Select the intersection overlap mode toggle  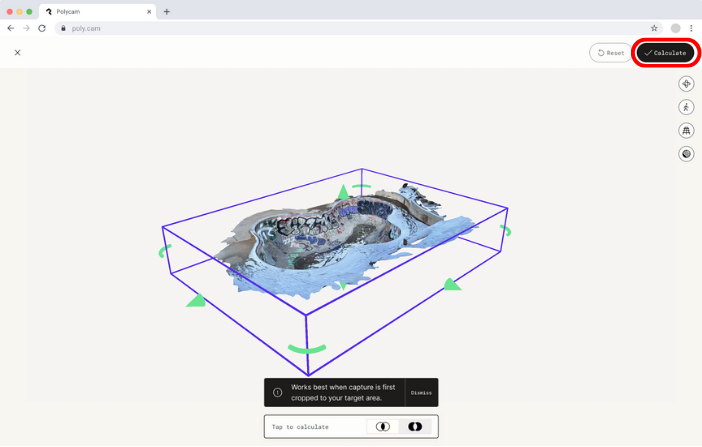[x=383, y=426]
